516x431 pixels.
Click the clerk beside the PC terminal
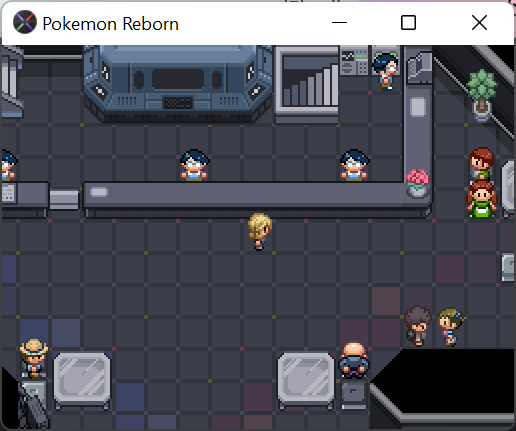[x=386, y=72]
